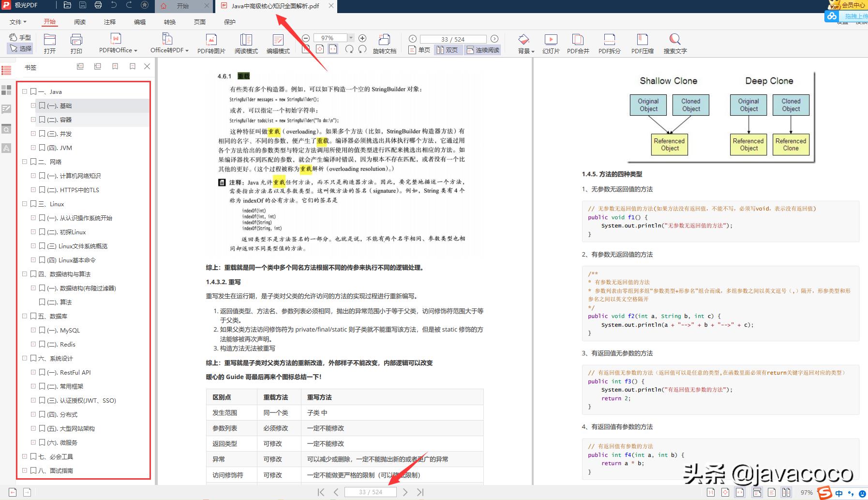Open PDF merge tool (PDF合并)
868x500 pixels.
coord(578,43)
